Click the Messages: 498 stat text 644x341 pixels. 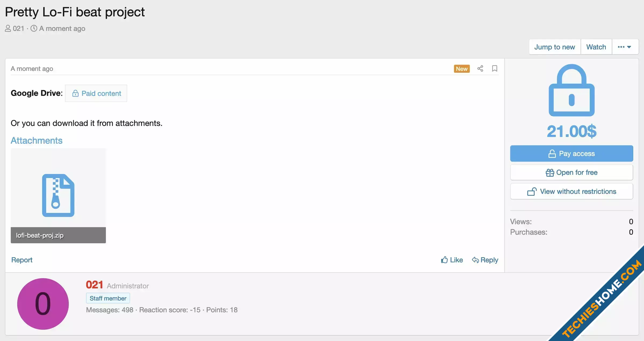110,310
